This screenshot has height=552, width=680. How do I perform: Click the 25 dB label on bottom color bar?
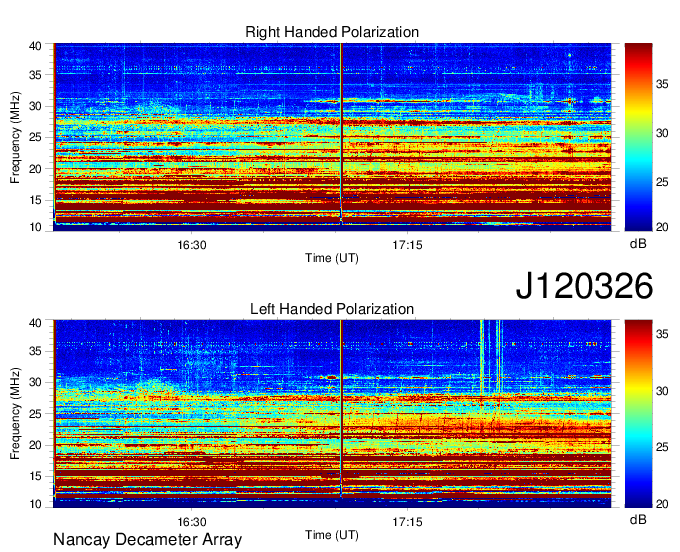(x=662, y=447)
